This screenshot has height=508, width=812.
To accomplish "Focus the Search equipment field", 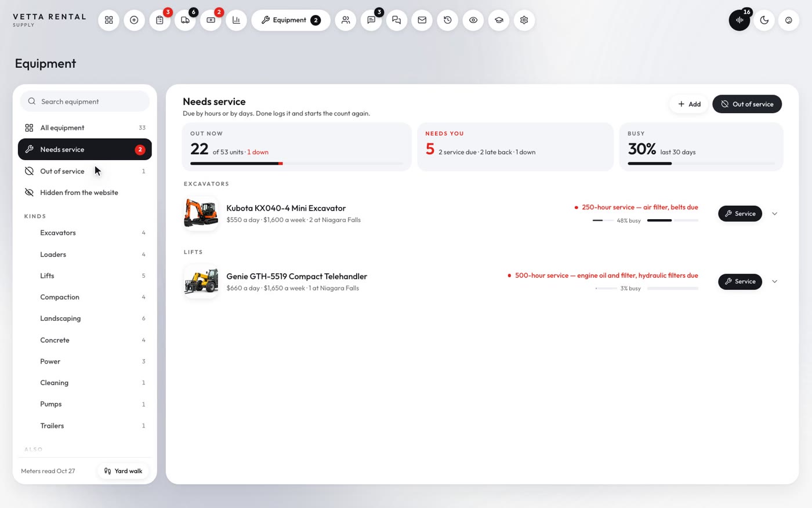I will [85, 101].
